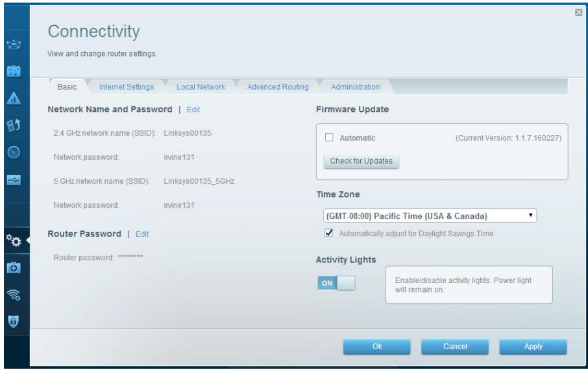
Task: Click 2.4 GHz network password irvine131
Action: point(179,157)
